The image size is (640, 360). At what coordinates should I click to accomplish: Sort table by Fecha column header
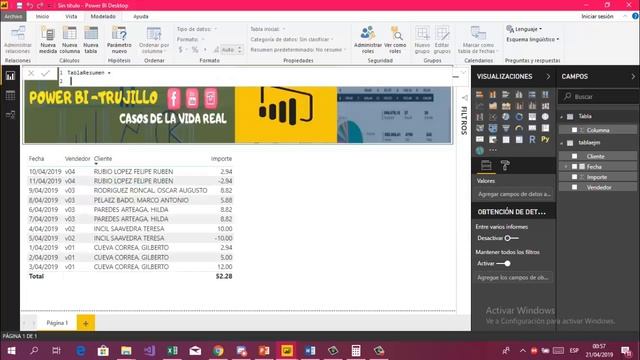pyautogui.click(x=36, y=158)
